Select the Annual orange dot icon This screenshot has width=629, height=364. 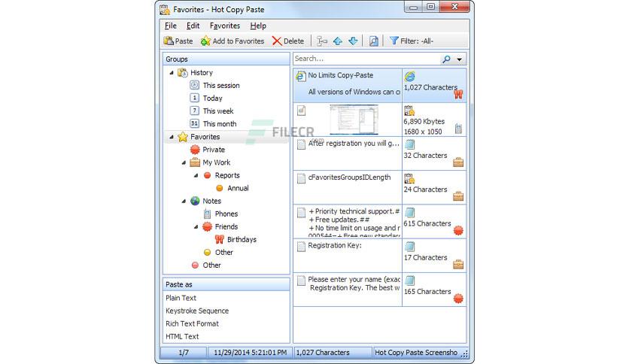click(x=220, y=188)
